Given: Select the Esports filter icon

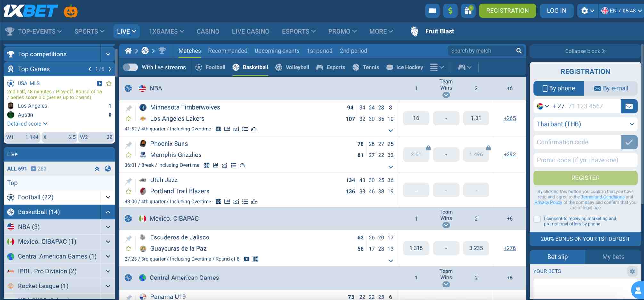Looking at the screenshot, I should click(319, 67).
